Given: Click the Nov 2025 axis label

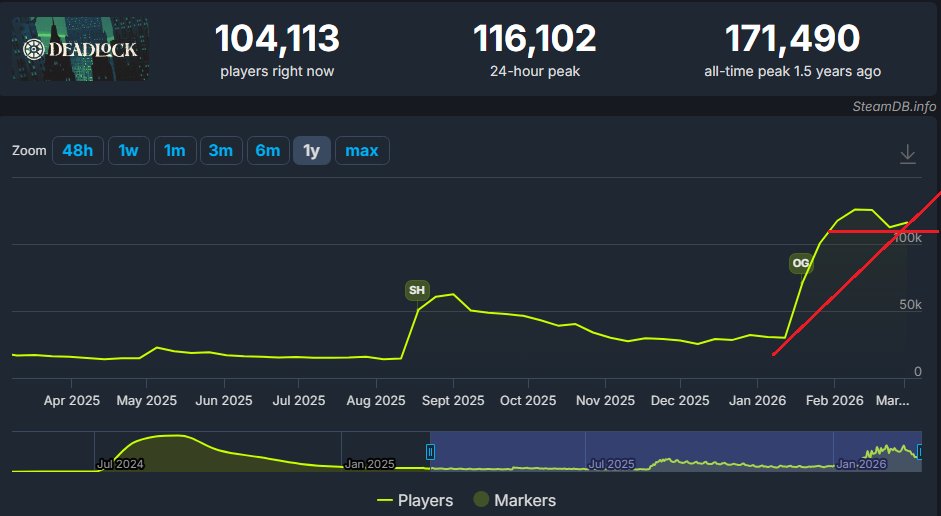Looking at the screenshot, I should (x=606, y=400).
